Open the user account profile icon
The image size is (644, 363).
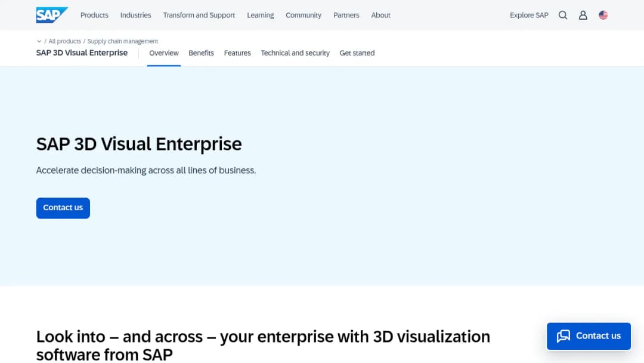pos(583,15)
